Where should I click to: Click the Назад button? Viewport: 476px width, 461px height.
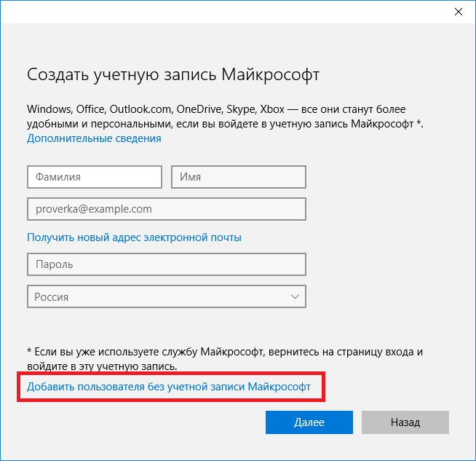pyautogui.click(x=405, y=422)
